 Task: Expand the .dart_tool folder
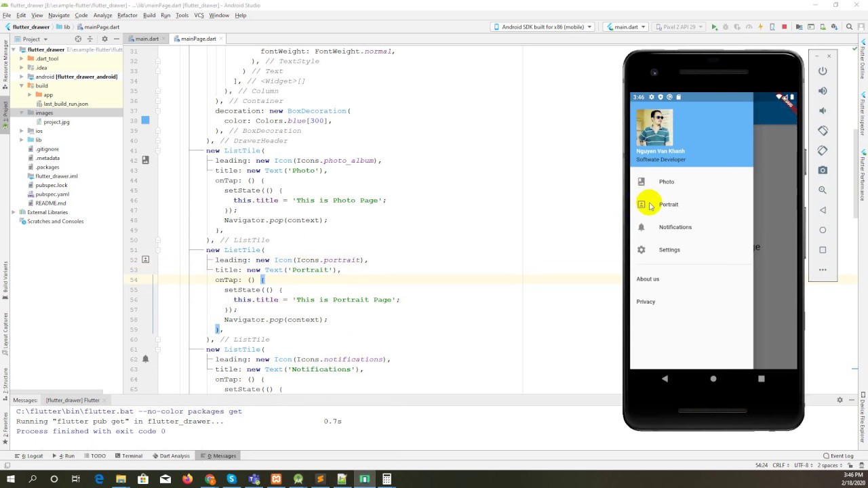coord(21,58)
